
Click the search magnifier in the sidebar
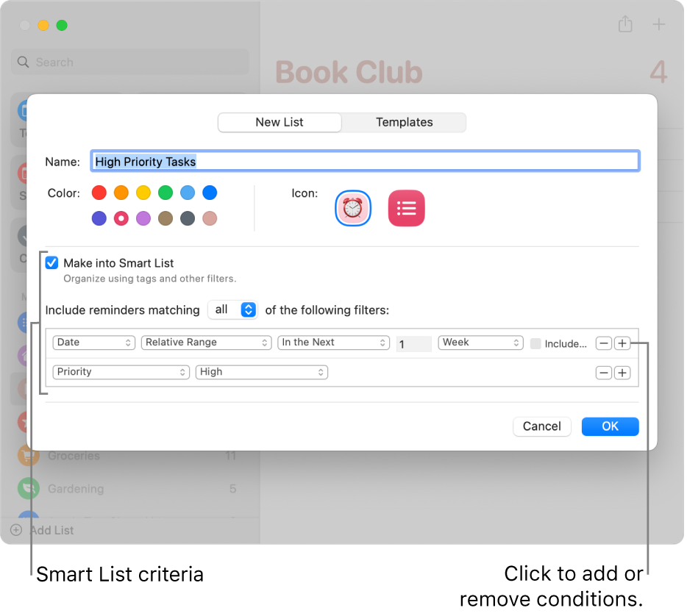click(x=23, y=62)
